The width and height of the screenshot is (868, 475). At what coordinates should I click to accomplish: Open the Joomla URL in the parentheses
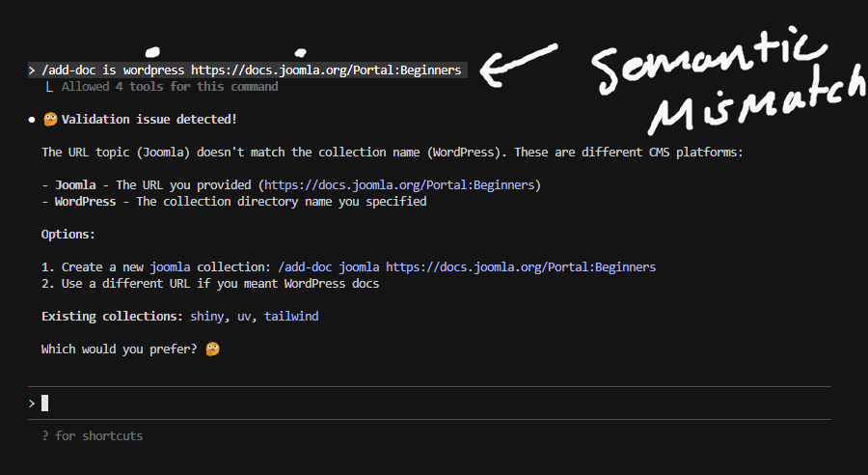[400, 184]
